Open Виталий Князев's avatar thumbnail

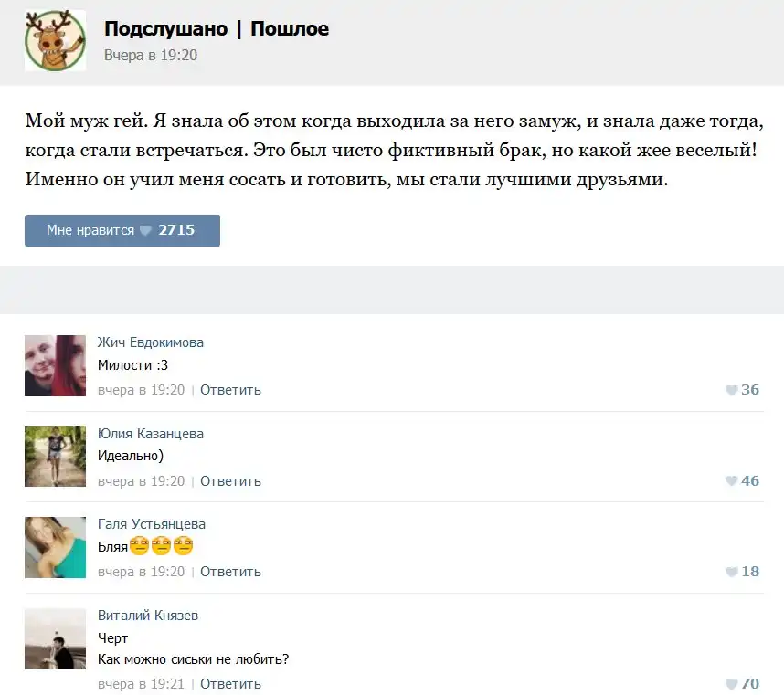(x=55, y=639)
